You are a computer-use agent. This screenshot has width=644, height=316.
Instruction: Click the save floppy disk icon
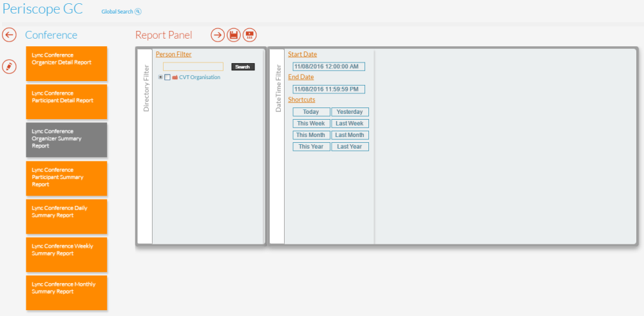[234, 35]
